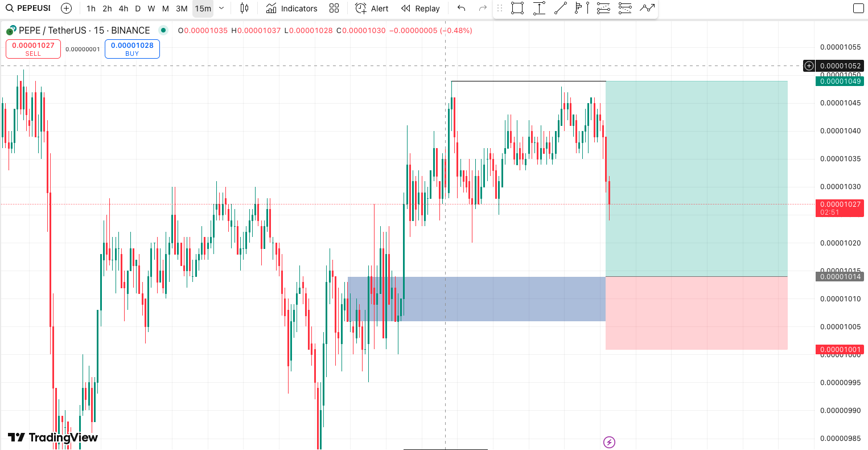Open the candlestick chart type menu
The width and height of the screenshot is (868, 450).
pos(244,9)
